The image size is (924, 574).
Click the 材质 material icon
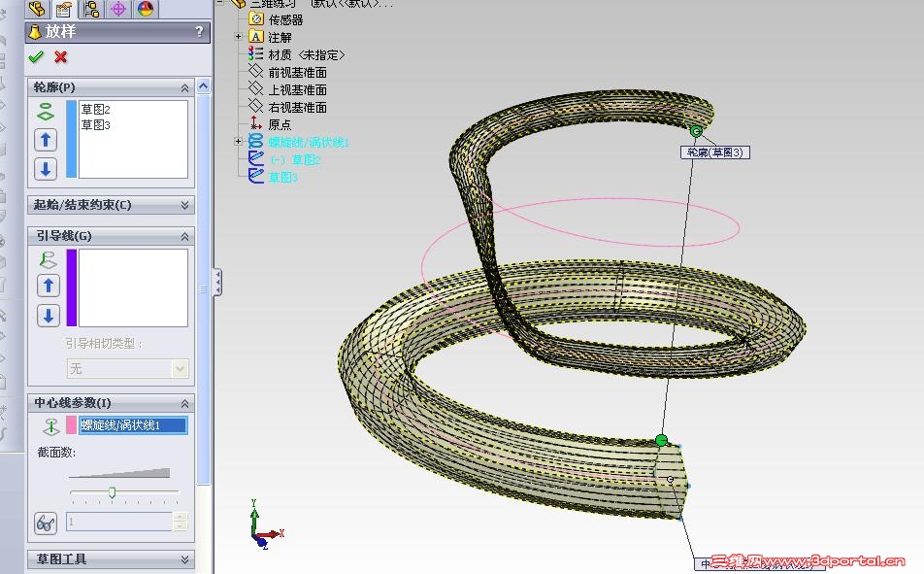pyautogui.click(x=256, y=54)
